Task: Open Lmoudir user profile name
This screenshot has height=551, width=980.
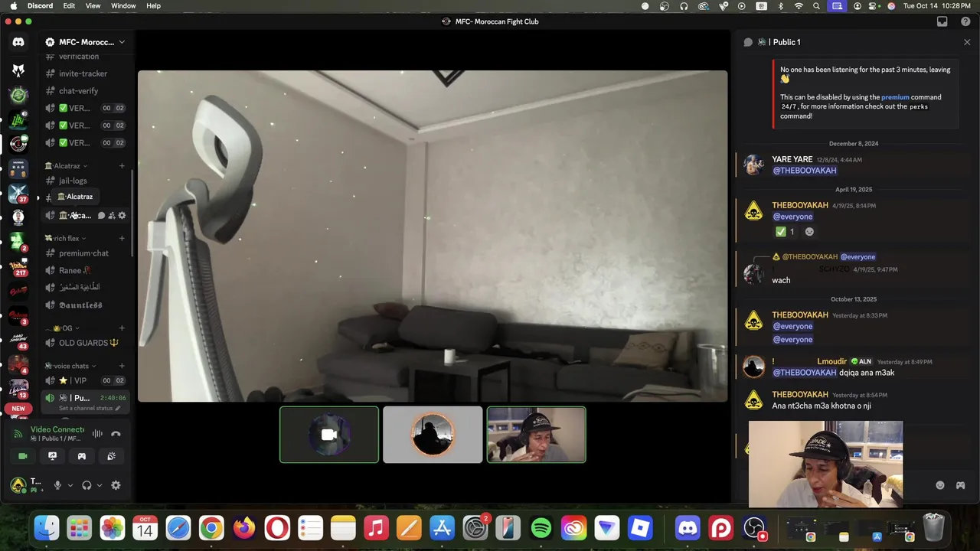Action: [x=832, y=361]
